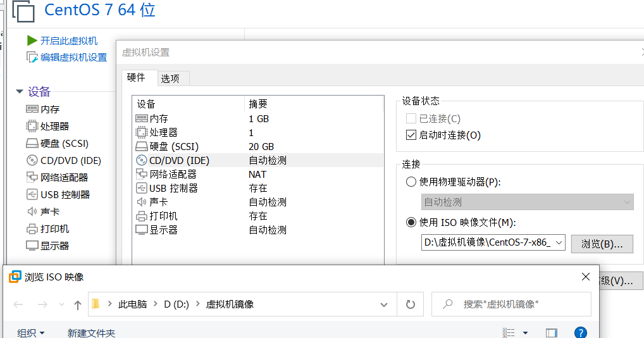This screenshot has width=644, height=338.
Task: Select the CD/DVD (IDE) disc icon in hardware list
Action: pyautogui.click(x=141, y=161)
